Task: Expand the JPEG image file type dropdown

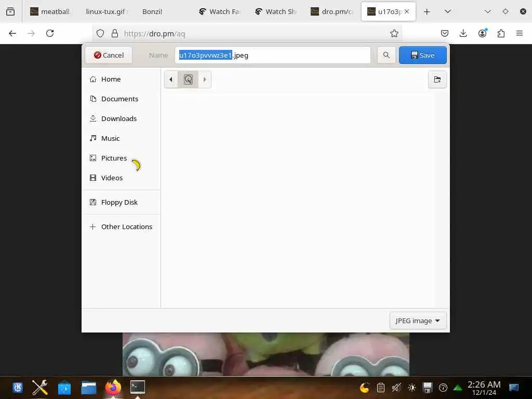Action: (x=418, y=321)
